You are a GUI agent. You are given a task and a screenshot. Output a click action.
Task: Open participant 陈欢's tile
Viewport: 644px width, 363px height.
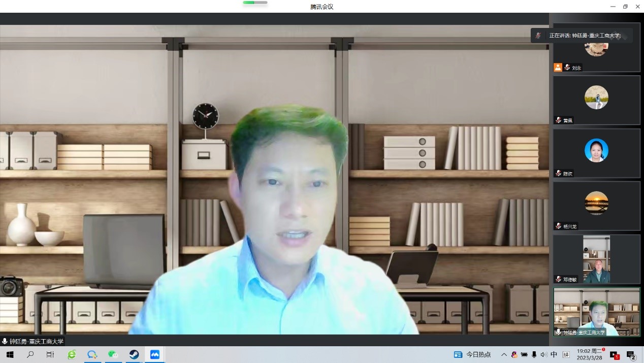596,153
